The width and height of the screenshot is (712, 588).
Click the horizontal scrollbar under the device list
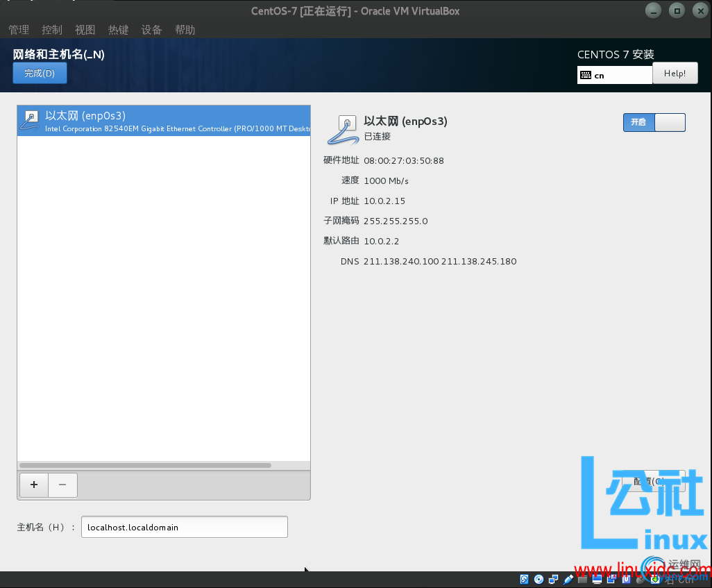point(145,465)
